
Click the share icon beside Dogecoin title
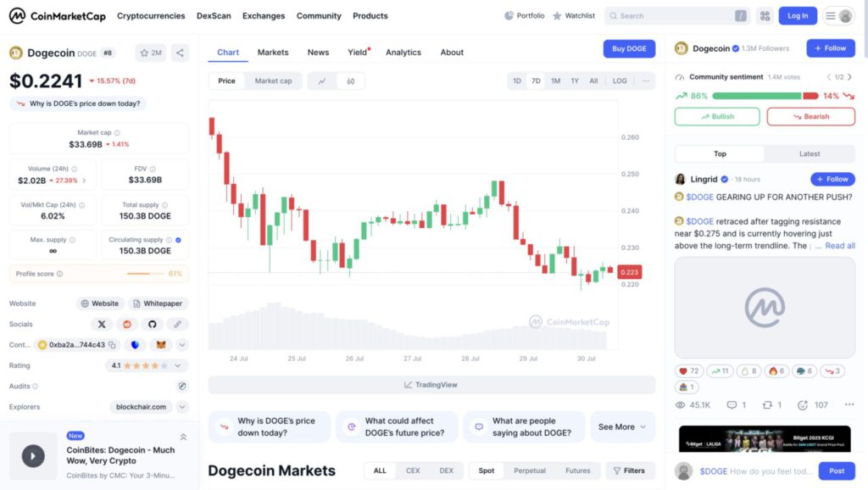[180, 53]
